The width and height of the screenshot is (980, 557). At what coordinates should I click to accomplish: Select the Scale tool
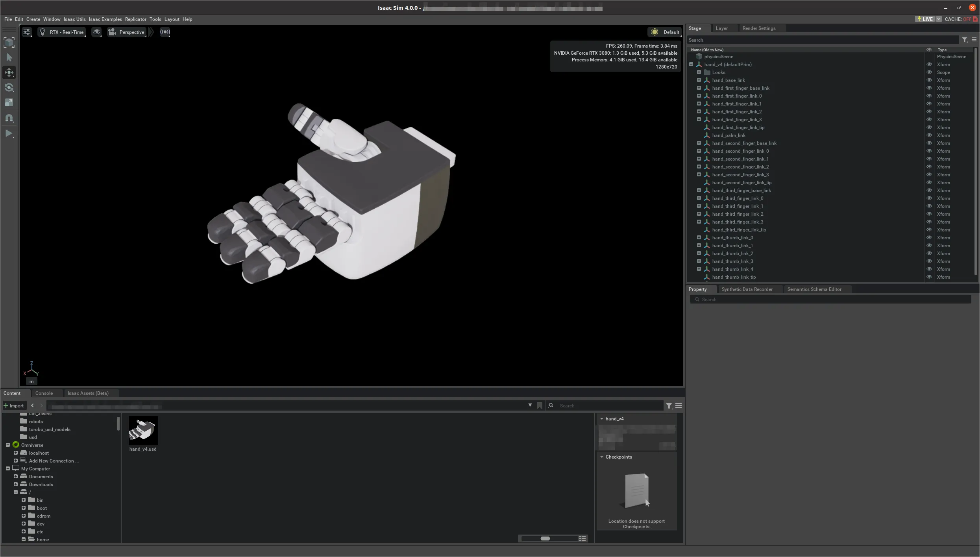coord(9,103)
